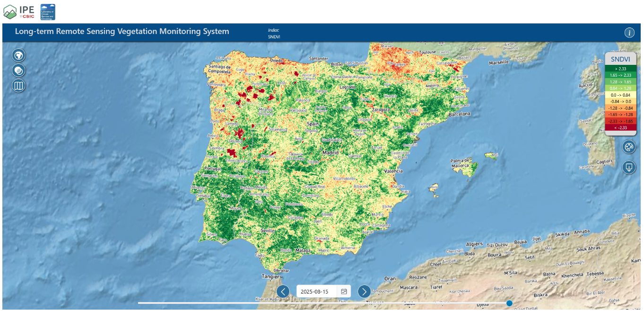Open the color palette settings

pyautogui.click(x=628, y=147)
